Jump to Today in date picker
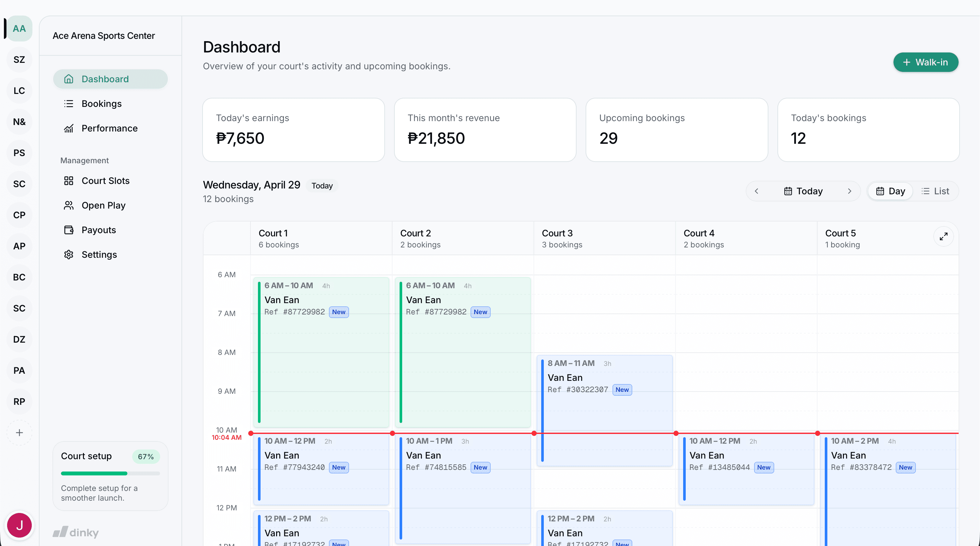This screenshot has height=546, width=980. click(x=803, y=191)
